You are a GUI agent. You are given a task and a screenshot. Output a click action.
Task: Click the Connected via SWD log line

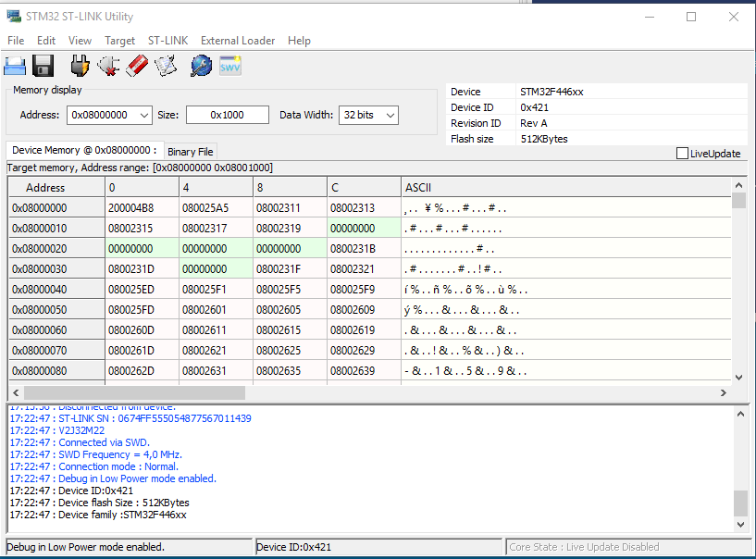pos(80,442)
